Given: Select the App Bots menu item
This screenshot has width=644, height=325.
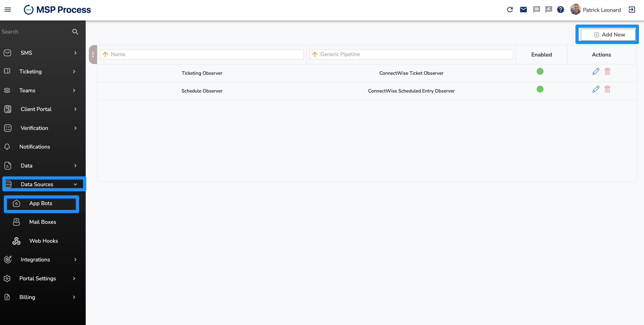Looking at the screenshot, I should pyautogui.click(x=41, y=203).
